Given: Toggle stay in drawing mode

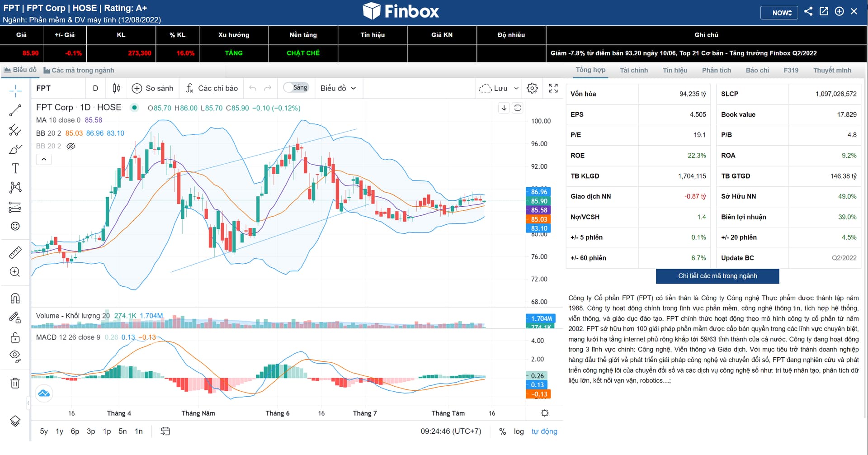Looking at the screenshot, I should click(x=15, y=318).
